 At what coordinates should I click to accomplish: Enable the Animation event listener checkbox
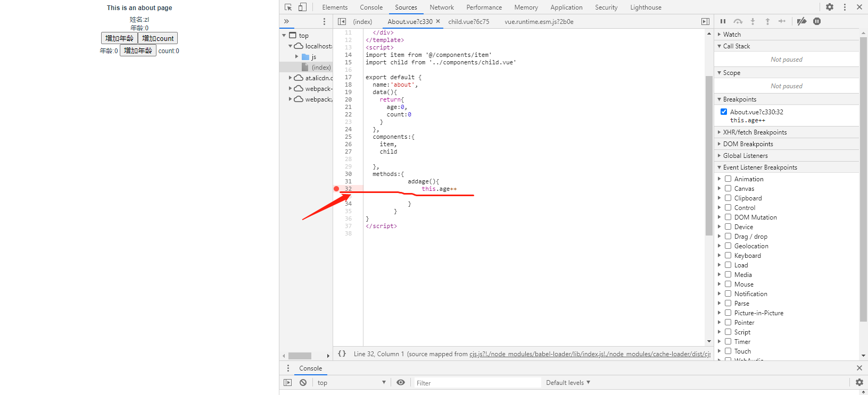coord(728,179)
